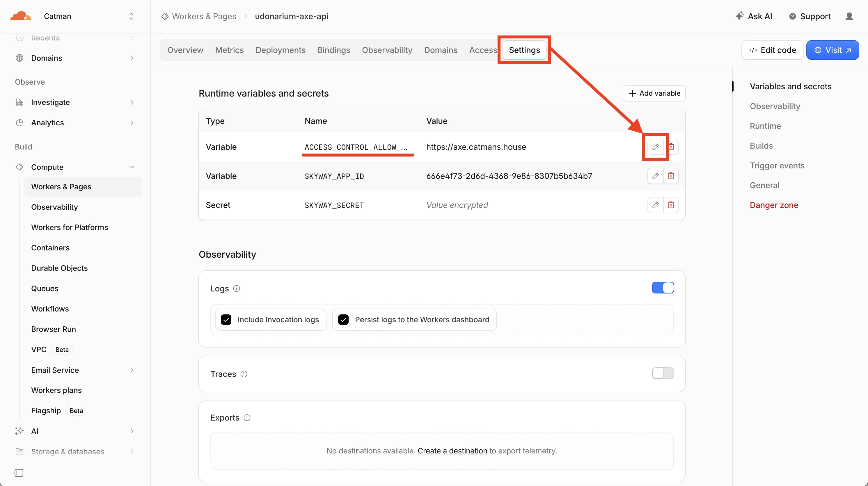The width and height of the screenshot is (868, 486).
Task: Click the Exports info icon
Action: click(x=247, y=418)
